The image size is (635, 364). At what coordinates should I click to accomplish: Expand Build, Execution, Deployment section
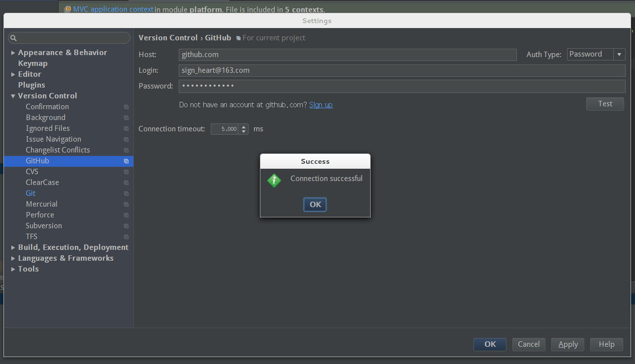pyautogui.click(x=13, y=247)
